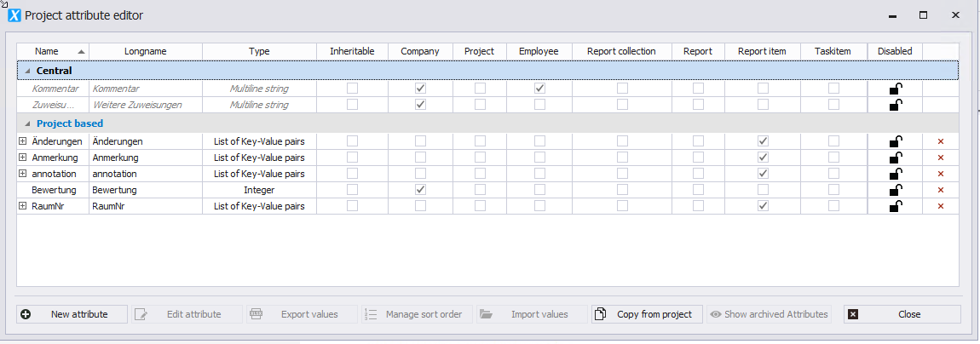Toggle Company checkbox in Zuweisu... row
Image resolution: width=980 pixels, height=344 pixels.
[420, 105]
